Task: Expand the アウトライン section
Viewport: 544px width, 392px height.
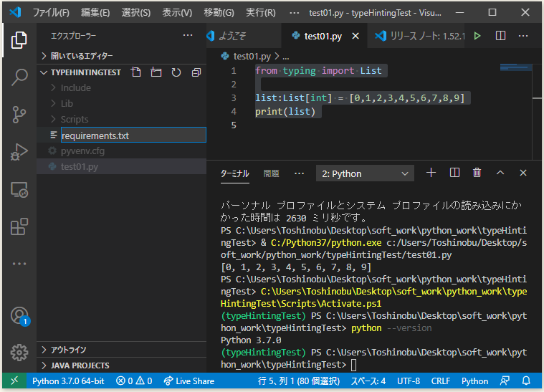Action: pyautogui.click(x=121, y=350)
